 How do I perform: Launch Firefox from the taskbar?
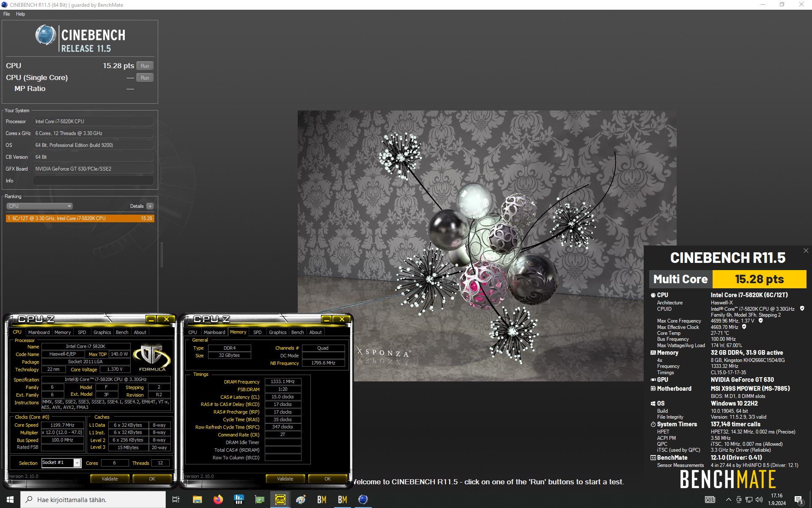click(x=218, y=500)
